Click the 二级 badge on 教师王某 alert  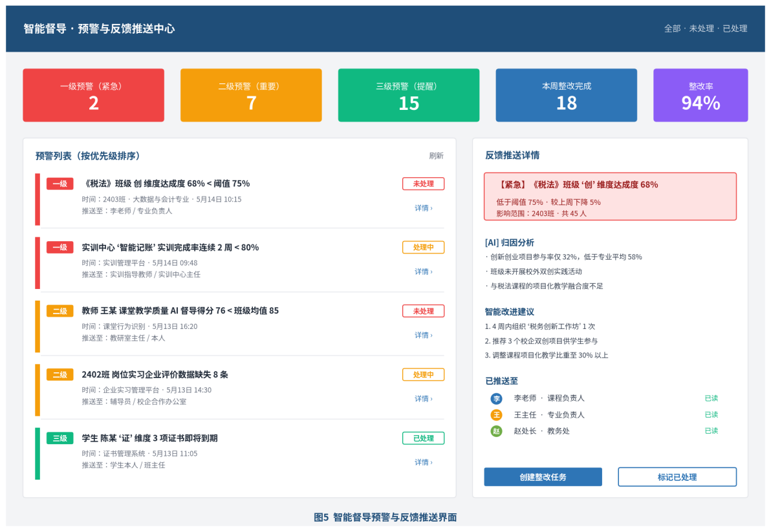[x=60, y=311]
